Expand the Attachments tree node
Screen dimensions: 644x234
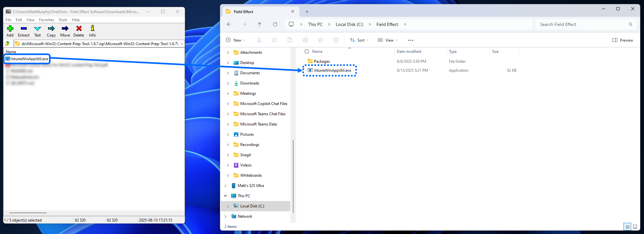pos(228,52)
